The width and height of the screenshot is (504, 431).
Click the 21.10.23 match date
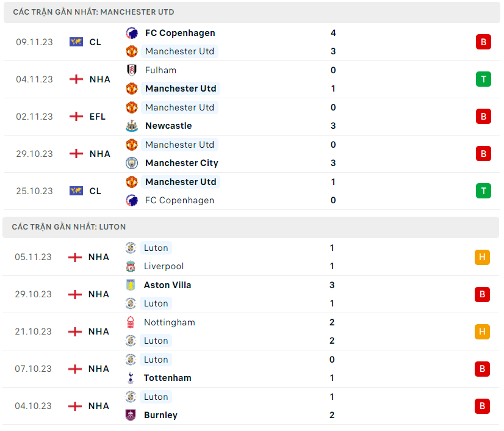click(x=34, y=331)
